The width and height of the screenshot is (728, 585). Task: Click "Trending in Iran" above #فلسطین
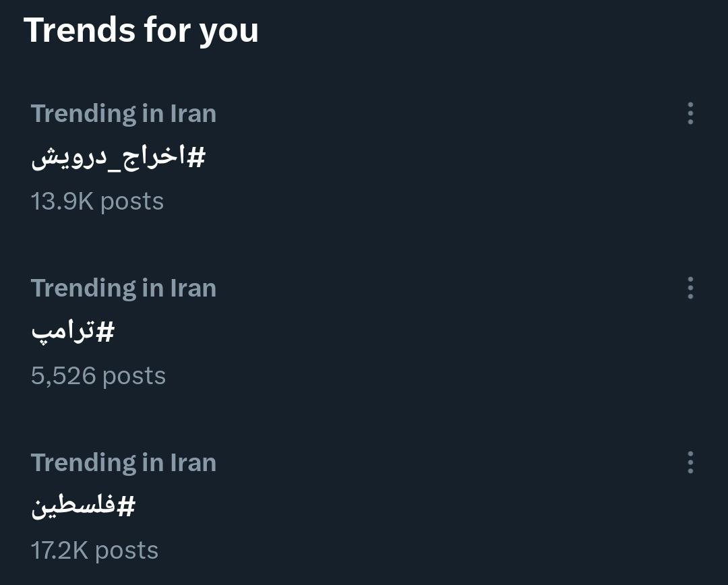[123, 462]
